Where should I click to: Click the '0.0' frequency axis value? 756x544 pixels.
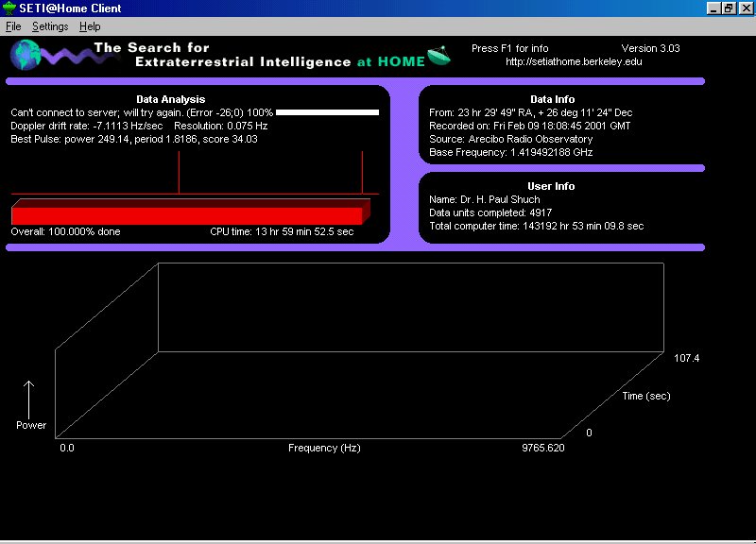pyautogui.click(x=67, y=448)
